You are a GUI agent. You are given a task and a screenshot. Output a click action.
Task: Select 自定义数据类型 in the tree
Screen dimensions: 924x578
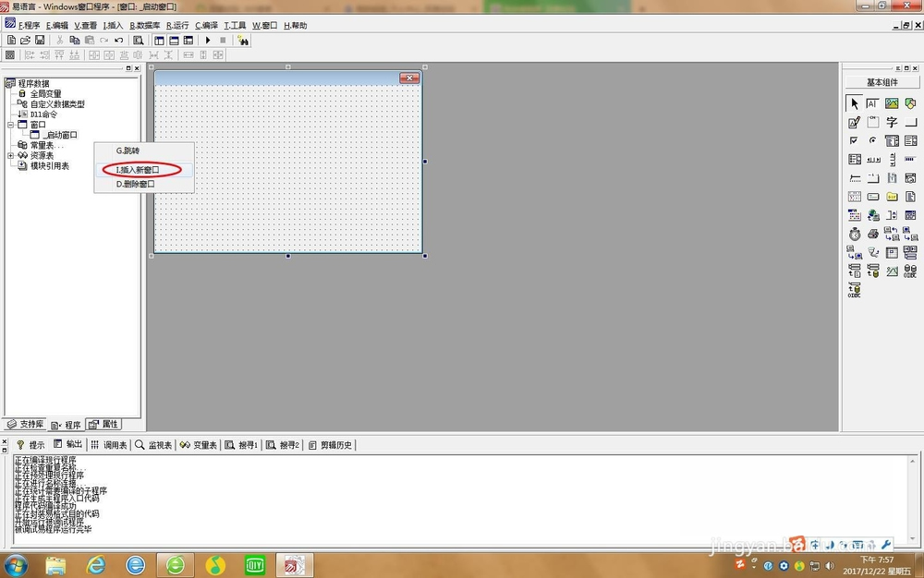coord(57,104)
